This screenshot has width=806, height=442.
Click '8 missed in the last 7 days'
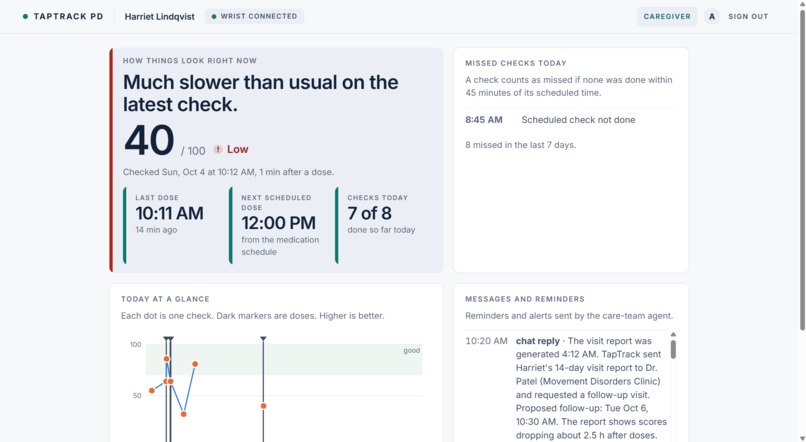tap(520, 145)
